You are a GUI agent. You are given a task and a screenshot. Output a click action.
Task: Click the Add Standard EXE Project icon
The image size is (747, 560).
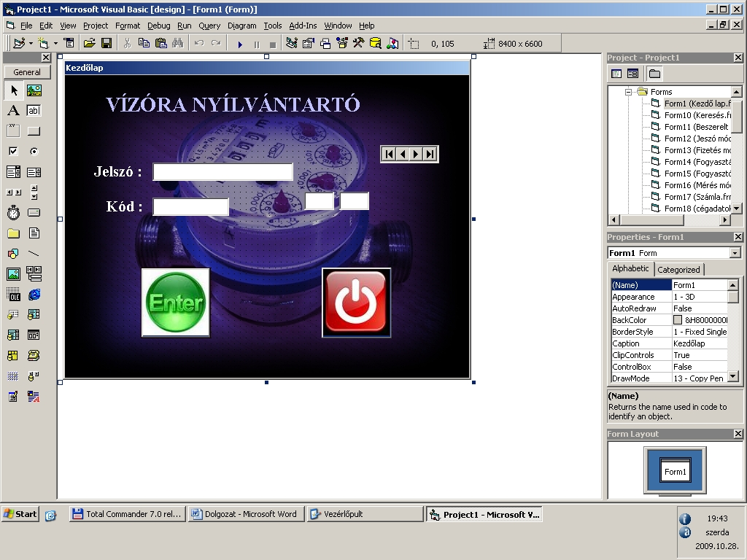pyautogui.click(x=19, y=43)
